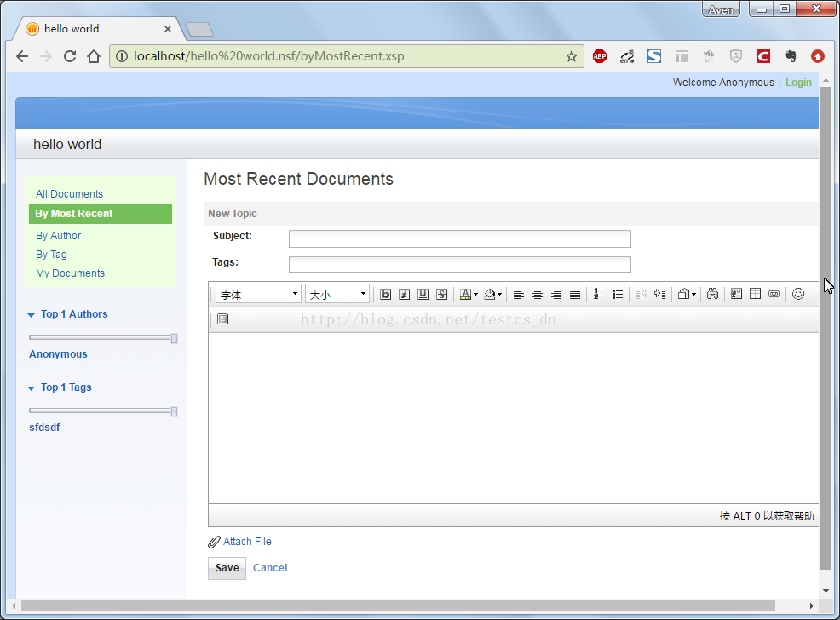The height and width of the screenshot is (620, 840).
Task: Open the 大小 size dropdown
Action: (x=337, y=294)
